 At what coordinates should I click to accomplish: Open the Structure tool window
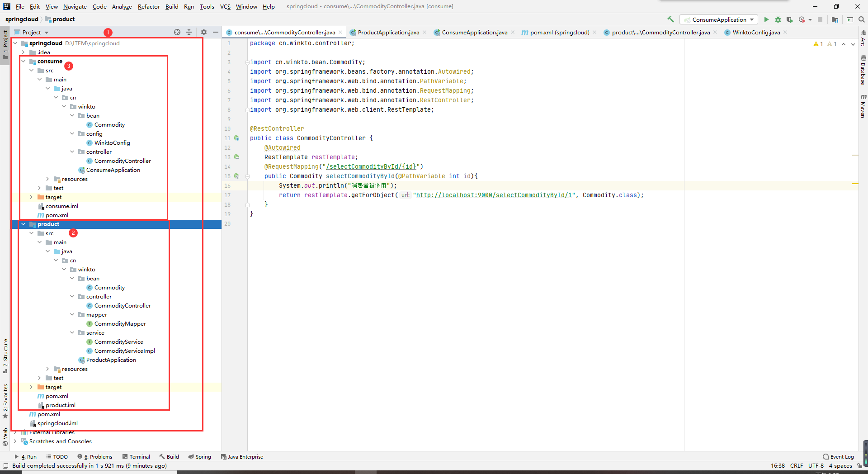point(5,356)
